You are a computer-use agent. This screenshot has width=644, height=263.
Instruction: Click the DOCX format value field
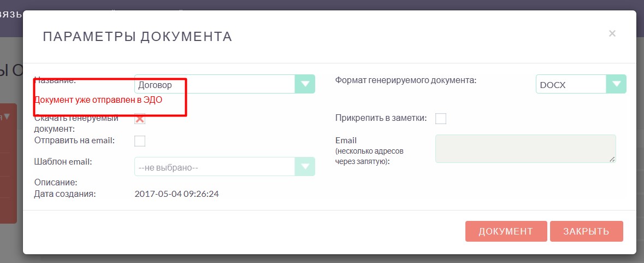coord(571,85)
